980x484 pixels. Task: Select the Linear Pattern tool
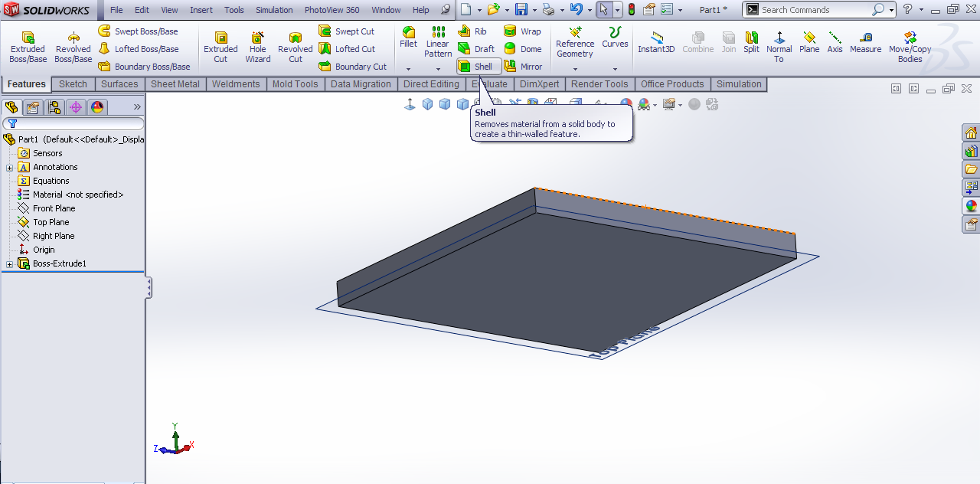[438, 42]
